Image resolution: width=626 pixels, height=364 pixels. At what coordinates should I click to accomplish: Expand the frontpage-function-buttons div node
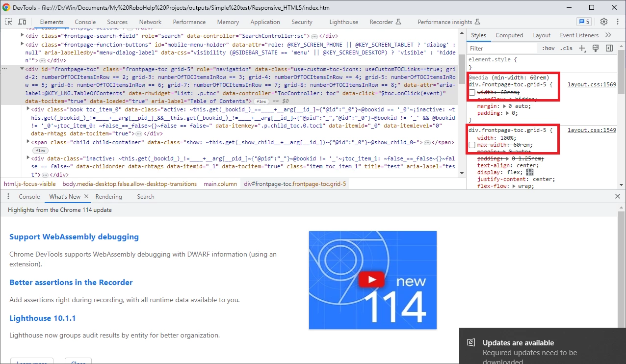coord(22,44)
